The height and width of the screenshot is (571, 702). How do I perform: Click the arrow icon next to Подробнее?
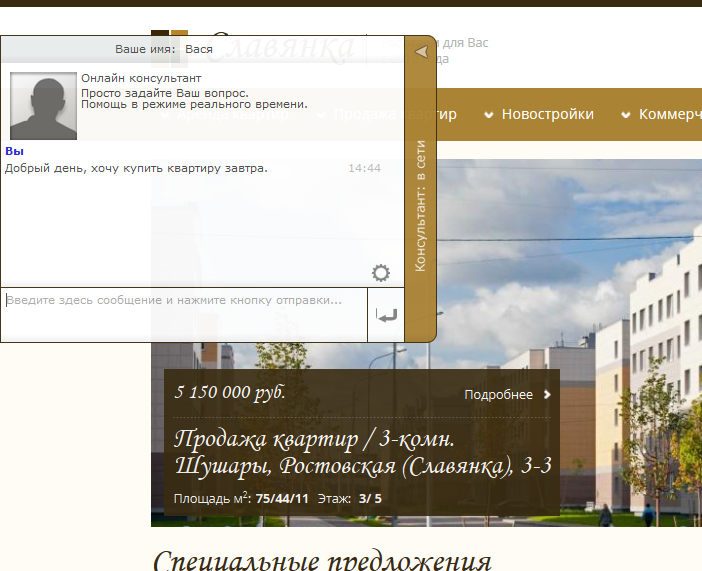(547, 395)
